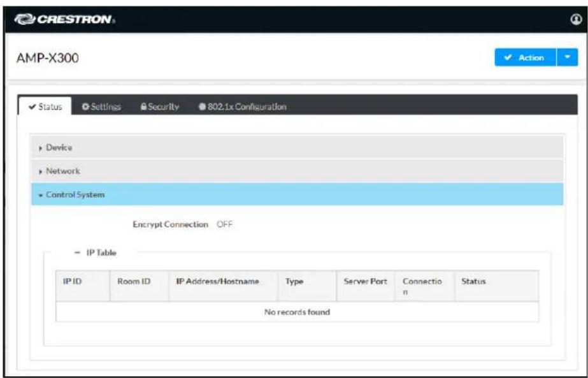Image resolution: width=588 pixels, height=378 pixels.
Task: Switch to the Settings tab
Action: (x=101, y=106)
